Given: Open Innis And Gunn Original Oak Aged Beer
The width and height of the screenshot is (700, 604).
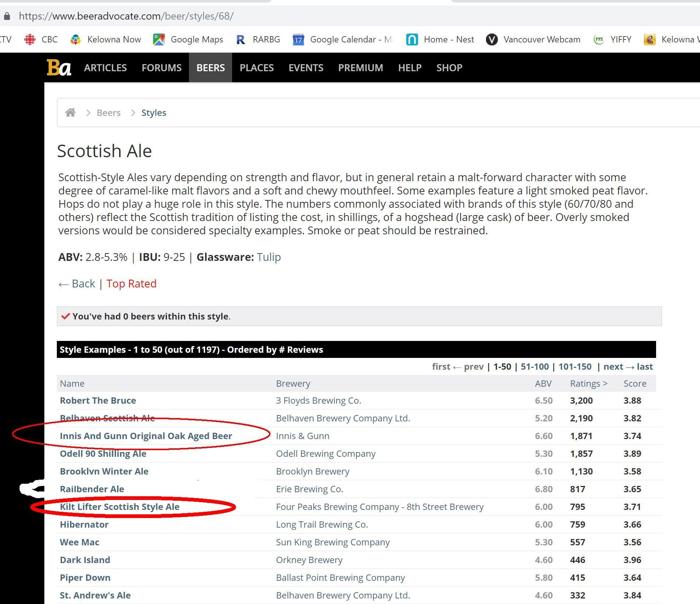Looking at the screenshot, I should click(x=146, y=436).
